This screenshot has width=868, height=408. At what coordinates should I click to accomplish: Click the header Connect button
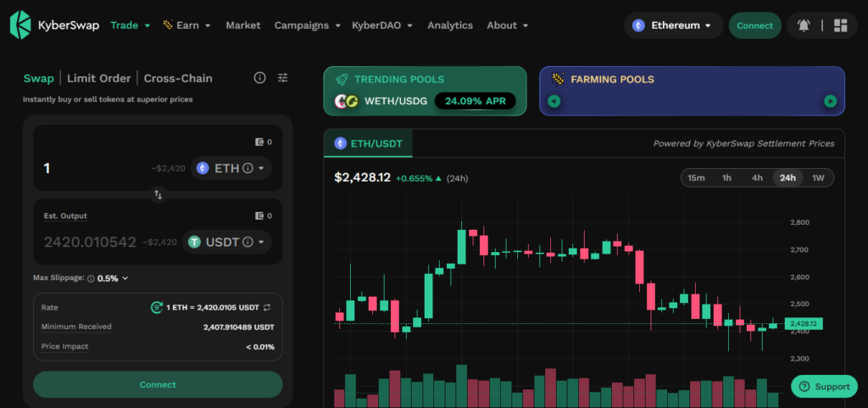coord(754,25)
